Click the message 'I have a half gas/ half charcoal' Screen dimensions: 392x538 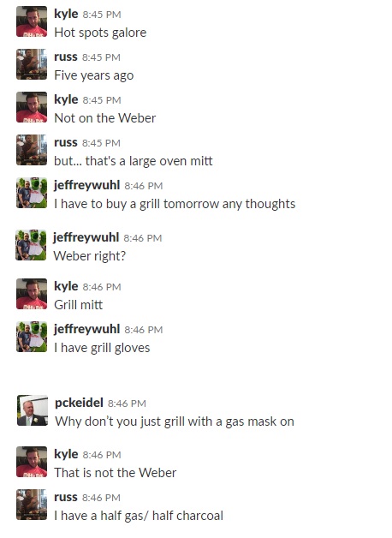click(139, 516)
